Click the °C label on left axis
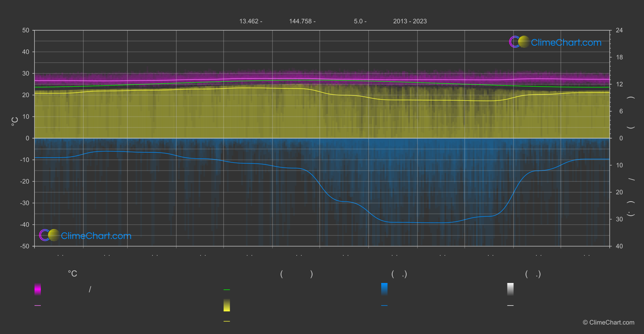This screenshot has width=644, height=334. (x=15, y=121)
